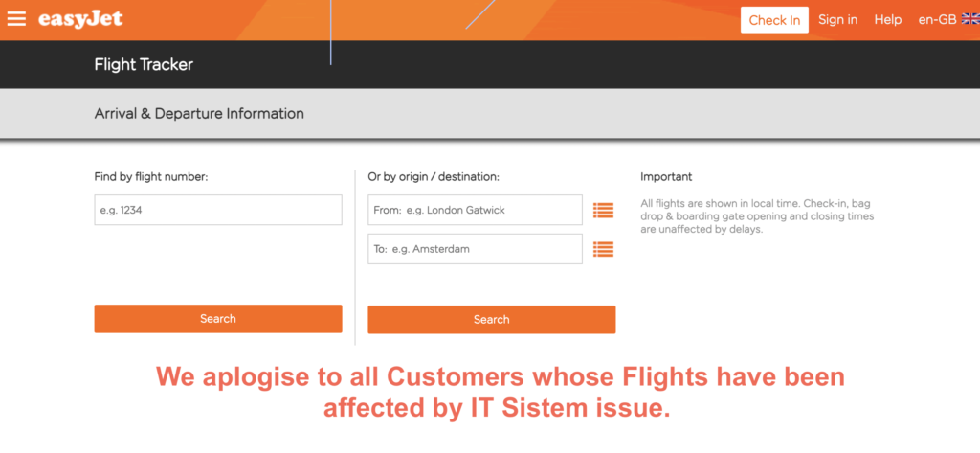The height and width of the screenshot is (453, 980).
Task: Select the Flight Tracker heading
Action: tap(144, 64)
